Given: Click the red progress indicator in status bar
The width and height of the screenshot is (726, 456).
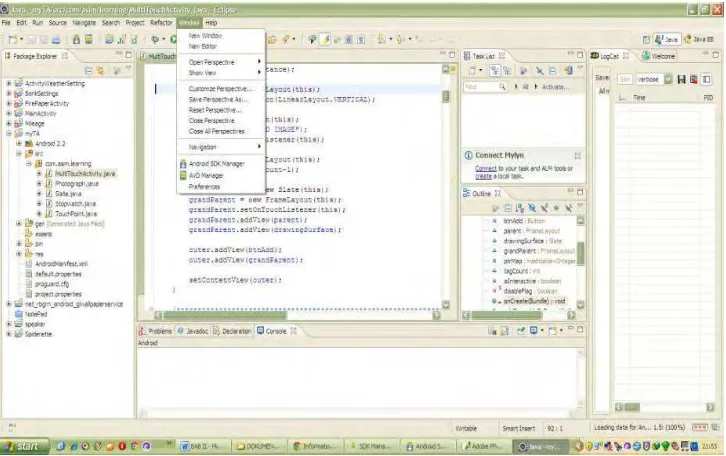Looking at the screenshot, I should click(700, 427).
